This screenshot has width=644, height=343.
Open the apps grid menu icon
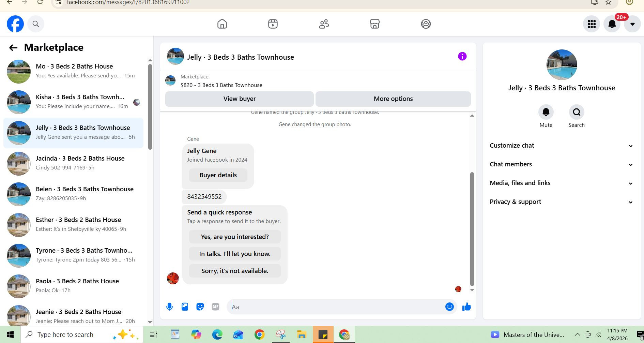coord(592,24)
